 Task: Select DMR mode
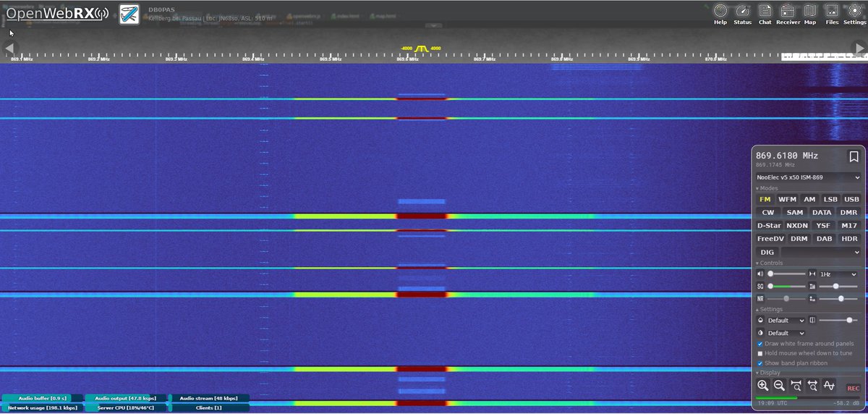pos(848,212)
